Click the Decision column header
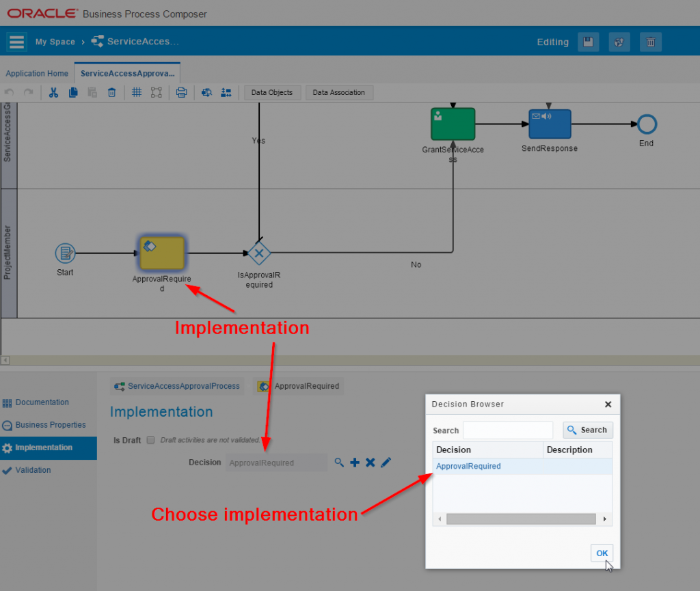Image resolution: width=700 pixels, height=591 pixels. [x=488, y=450]
